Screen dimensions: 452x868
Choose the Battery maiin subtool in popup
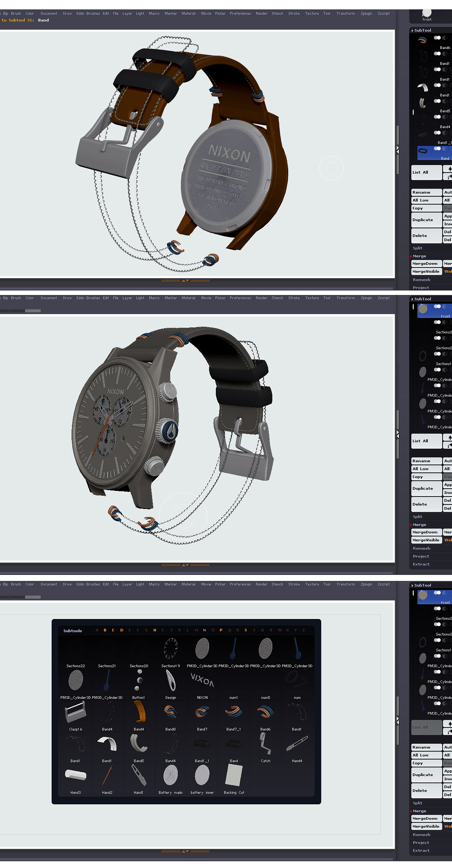tap(171, 779)
